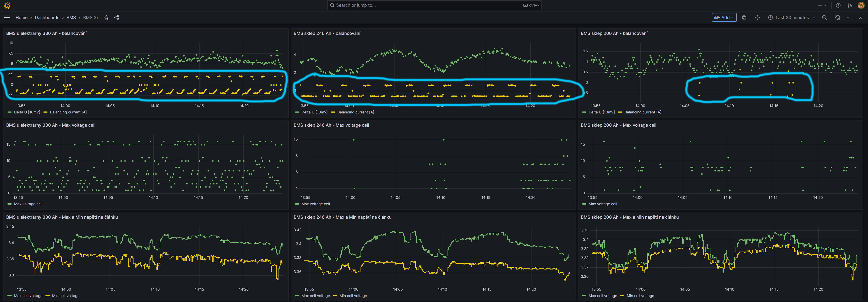Save dashboard with the floppy disk icon
This screenshot has height=302, width=868.
(x=744, y=18)
